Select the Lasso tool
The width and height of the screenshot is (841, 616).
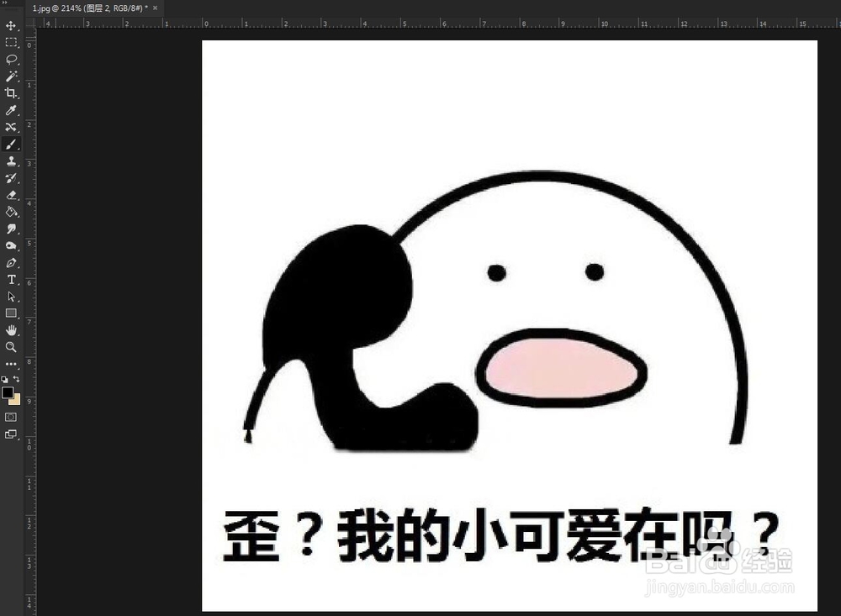11,59
